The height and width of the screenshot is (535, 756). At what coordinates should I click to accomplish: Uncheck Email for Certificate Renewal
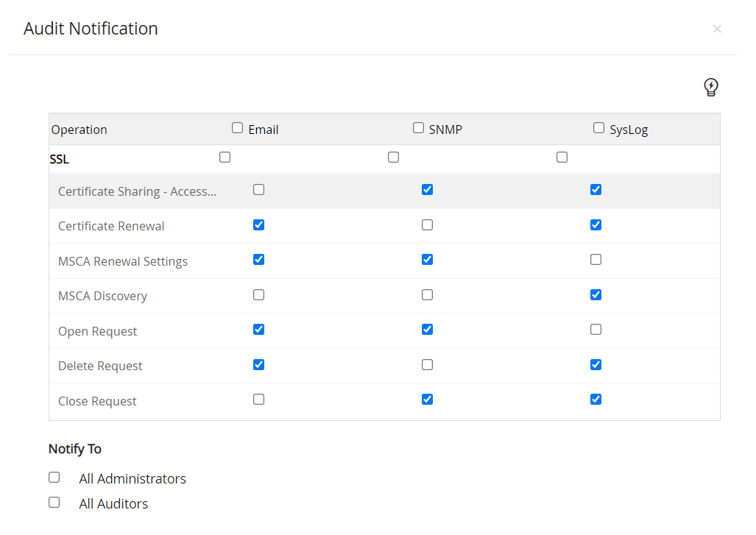click(258, 225)
